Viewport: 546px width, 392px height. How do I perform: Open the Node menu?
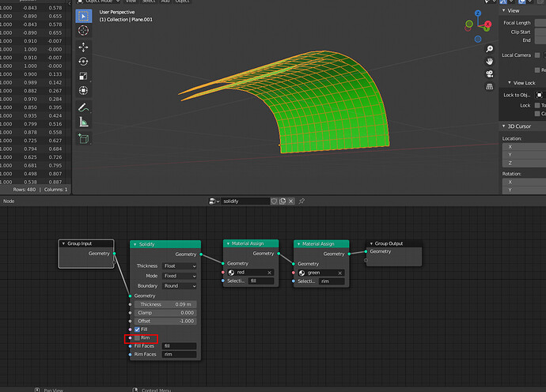(x=9, y=201)
